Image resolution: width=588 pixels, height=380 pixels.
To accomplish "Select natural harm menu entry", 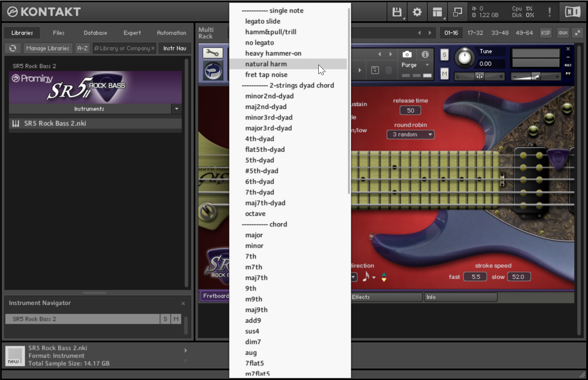I will [288, 64].
